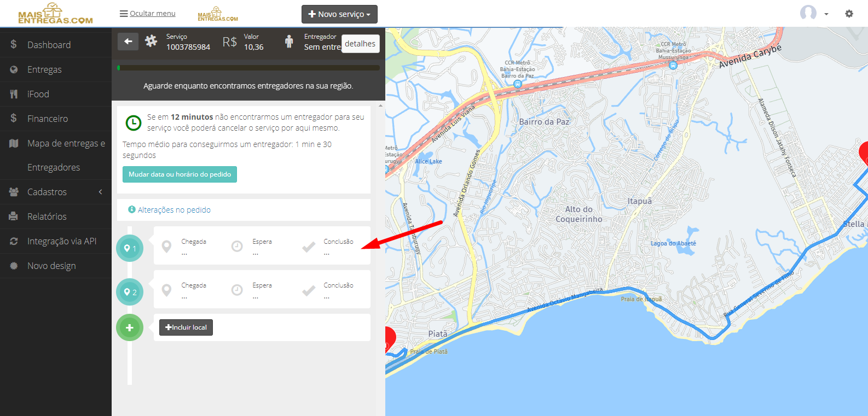Open Alterações no pedido link
Image resolution: width=868 pixels, height=416 pixels.
[170, 210]
